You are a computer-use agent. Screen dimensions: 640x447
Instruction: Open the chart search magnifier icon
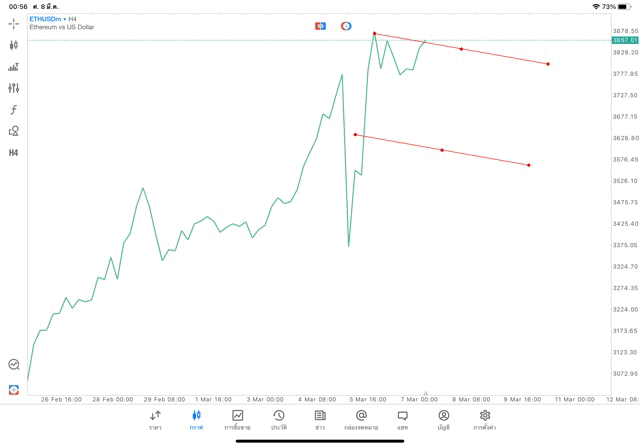[14, 365]
